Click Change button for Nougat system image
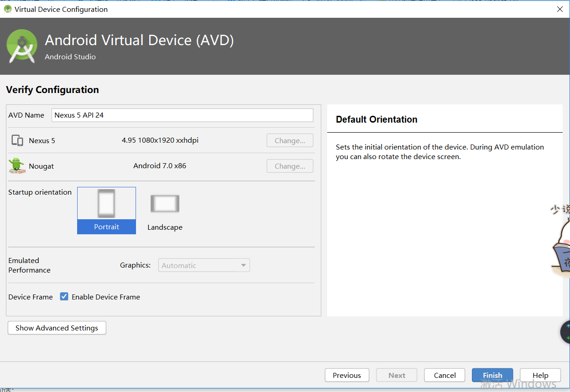The height and width of the screenshot is (392, 570). 290,166
